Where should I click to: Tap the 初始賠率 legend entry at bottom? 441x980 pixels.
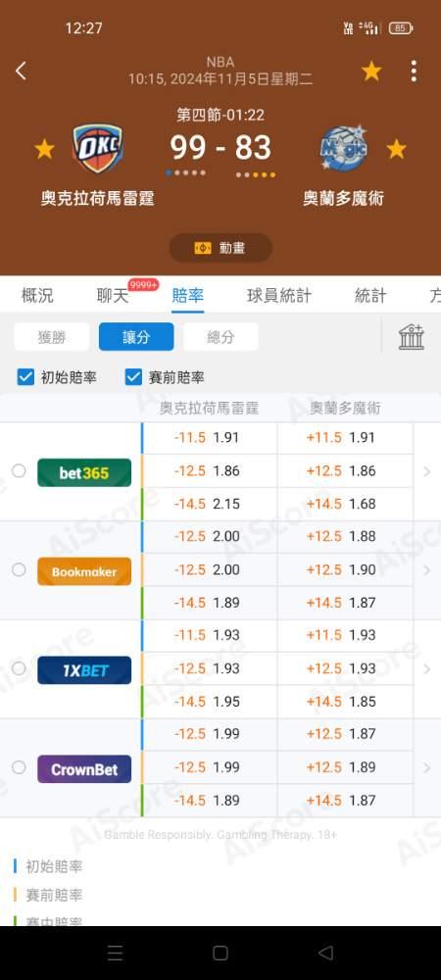pos(54,866)
